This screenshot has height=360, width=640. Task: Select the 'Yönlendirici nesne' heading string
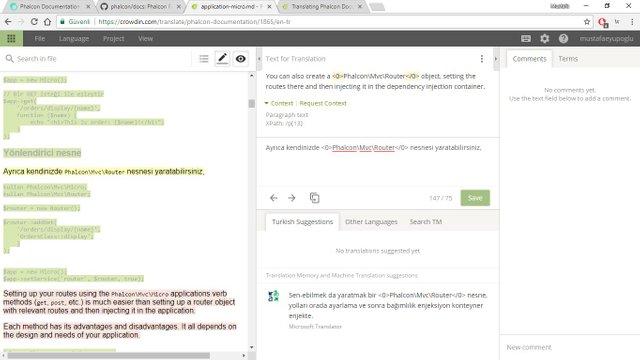42,153
